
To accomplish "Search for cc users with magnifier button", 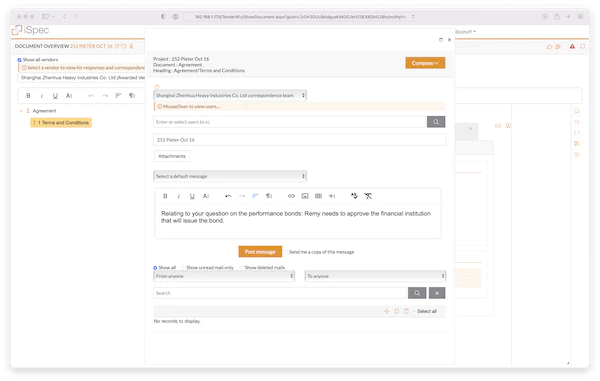I will tap(436, 122).
